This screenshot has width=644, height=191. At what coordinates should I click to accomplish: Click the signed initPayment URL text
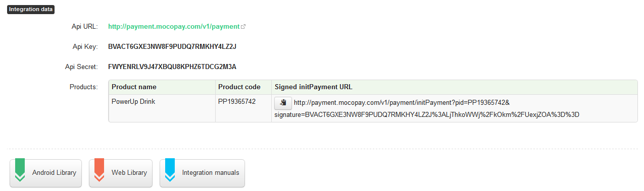[x=427, y=108]
